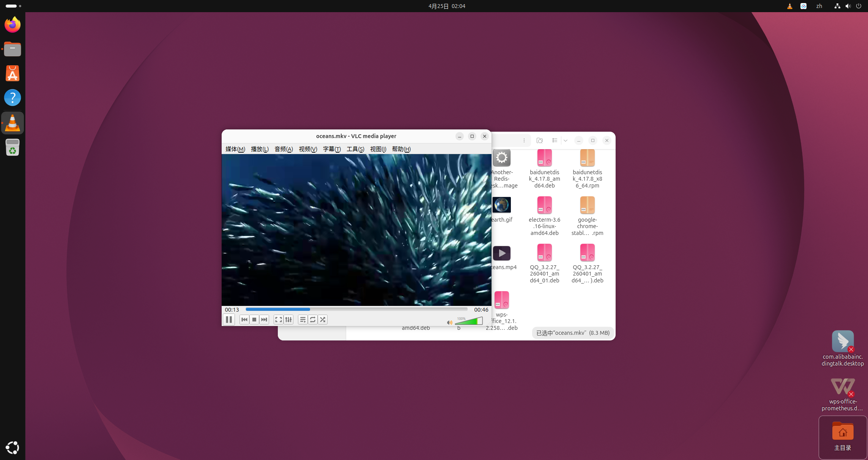Image resolution: width=868 pixels, height=460 pixels.
Task: Seek within the video progress bar
Action: click(356, 309)
